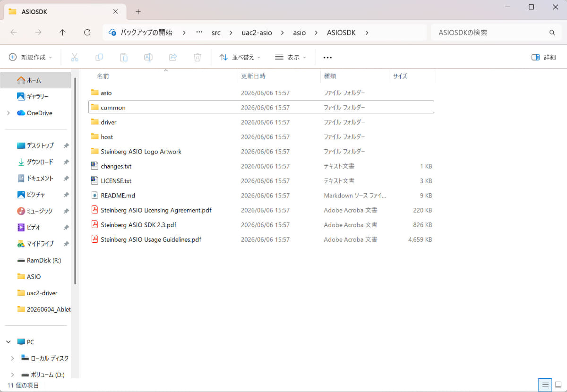Click the README.md file icon

[94, 196]
